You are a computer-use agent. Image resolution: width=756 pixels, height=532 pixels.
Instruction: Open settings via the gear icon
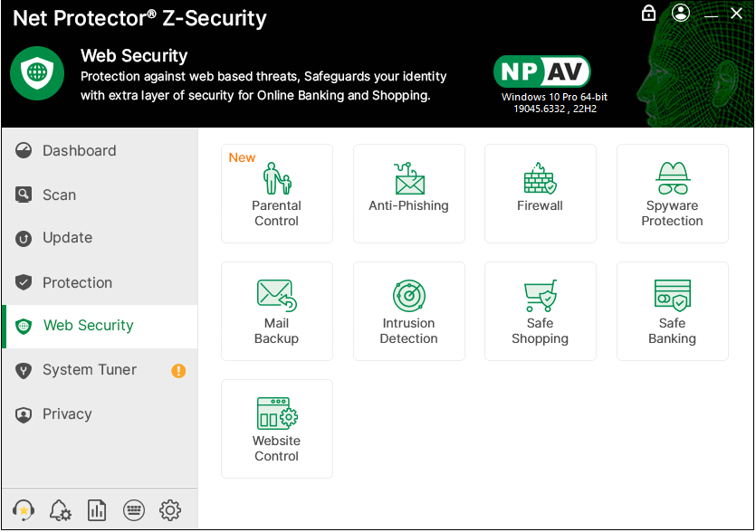pyautogui.click(x=170, y=510)
